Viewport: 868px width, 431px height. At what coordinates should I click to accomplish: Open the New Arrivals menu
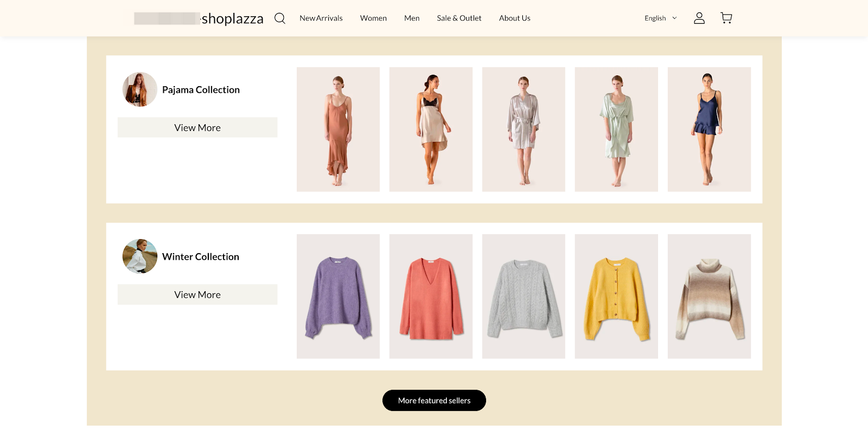(321, 18)
